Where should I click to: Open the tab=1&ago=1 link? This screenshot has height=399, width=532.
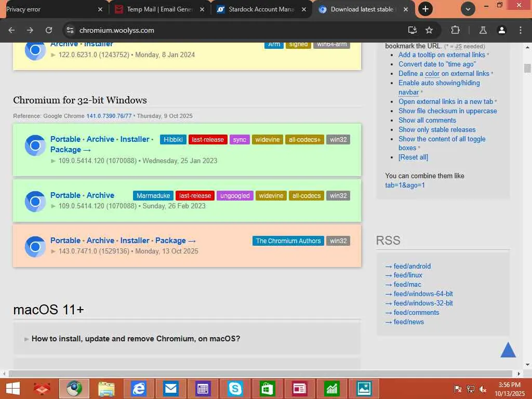[x=405, y=185]
